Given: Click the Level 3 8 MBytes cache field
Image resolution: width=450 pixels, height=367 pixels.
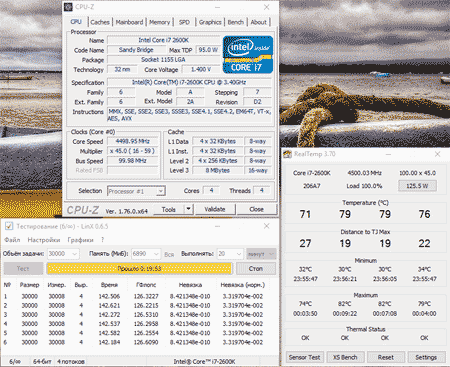Looking at the screenshot, I should (217, 170).
